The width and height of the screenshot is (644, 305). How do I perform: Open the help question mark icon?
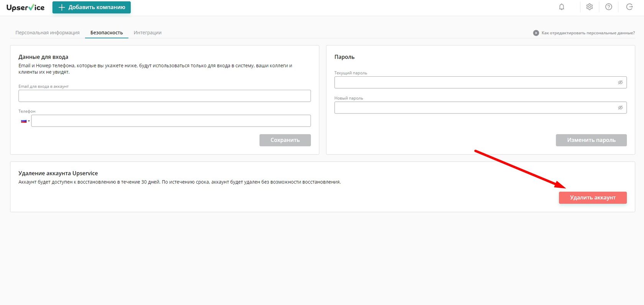tap(609, 7)
